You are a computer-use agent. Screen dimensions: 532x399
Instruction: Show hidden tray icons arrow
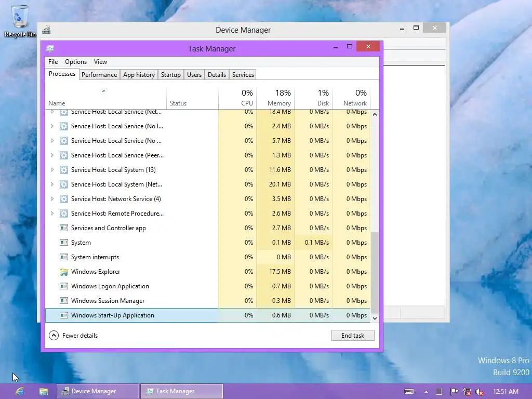[426, 392]
